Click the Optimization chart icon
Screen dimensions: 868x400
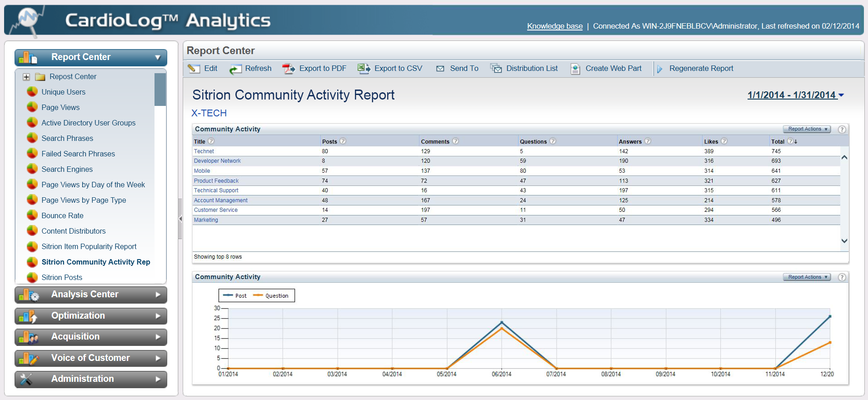point(28,316)
